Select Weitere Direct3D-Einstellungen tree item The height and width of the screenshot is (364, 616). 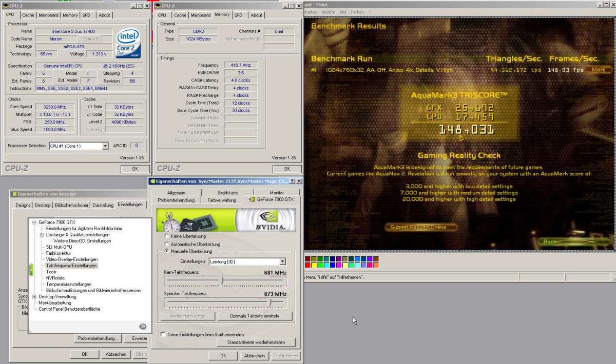click(82, 241)
